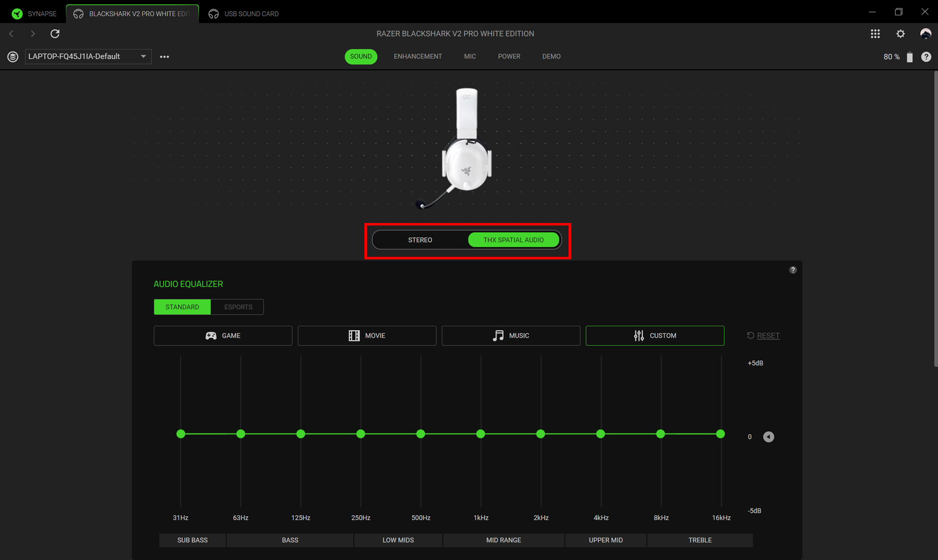938x560 pixels.
Task: Open the Mic tab
Action: point(470,56)
